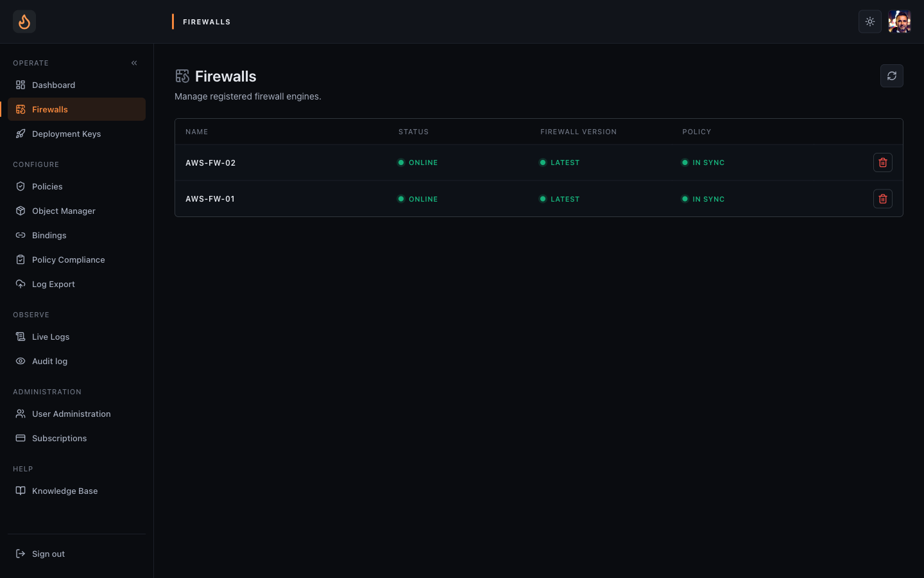Click the Sign out door icon
Image resolution: width=924 pixels, height=578 pixels.
21,554
